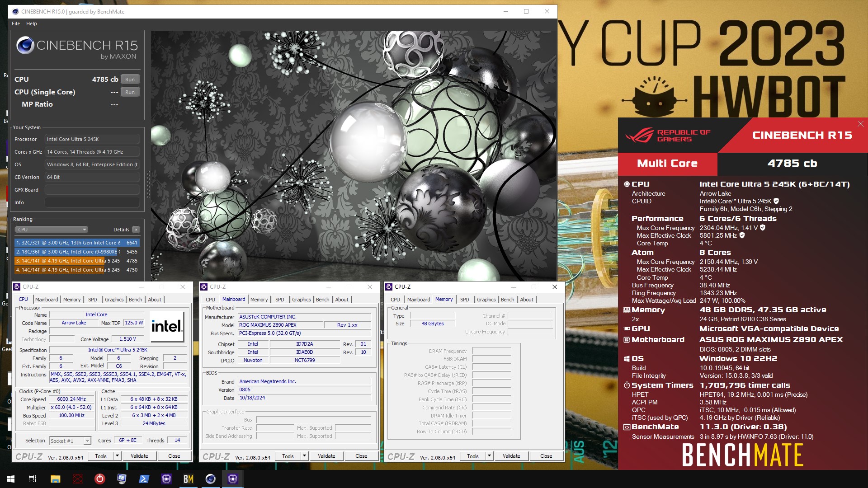Close the BenchMate result overlay
The height and width of the screenshot is (488, 868).
point(861,124)
